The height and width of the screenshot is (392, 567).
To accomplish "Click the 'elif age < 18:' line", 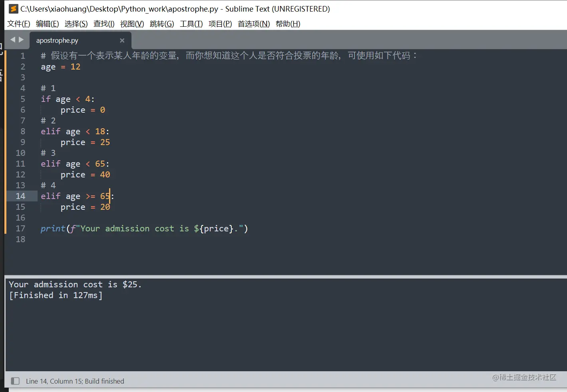I will click(75, 131).
